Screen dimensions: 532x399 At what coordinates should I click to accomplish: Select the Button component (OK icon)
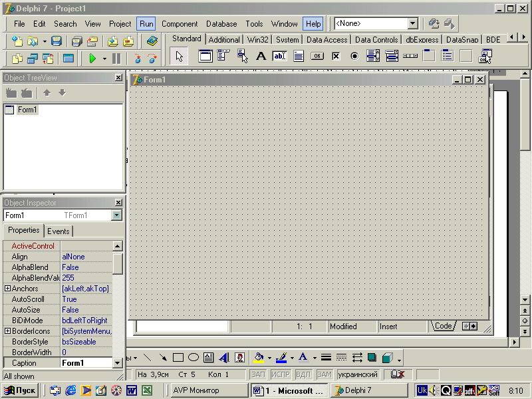(317, 56)
